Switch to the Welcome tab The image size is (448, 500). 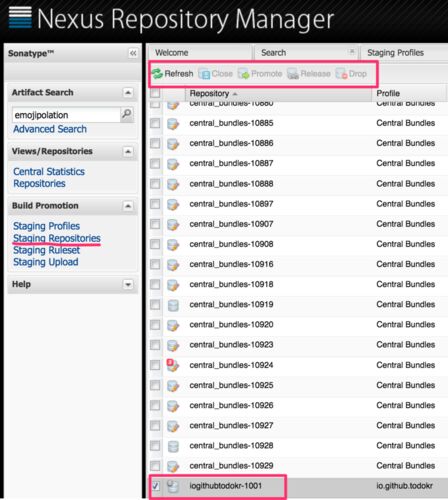[200, 53]
